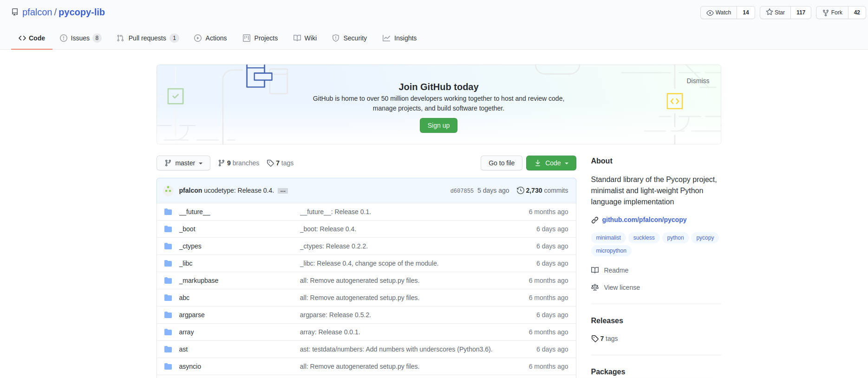View the 117 stargazers count
Screen dimensions: 868x378
point(801,13)
